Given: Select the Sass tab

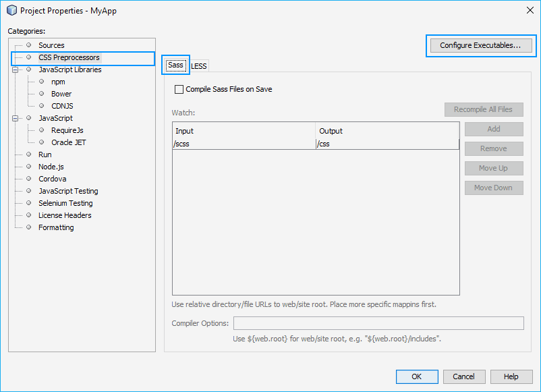Looking at the screenshot, I should pyautogui.click(x=175, y=65).
